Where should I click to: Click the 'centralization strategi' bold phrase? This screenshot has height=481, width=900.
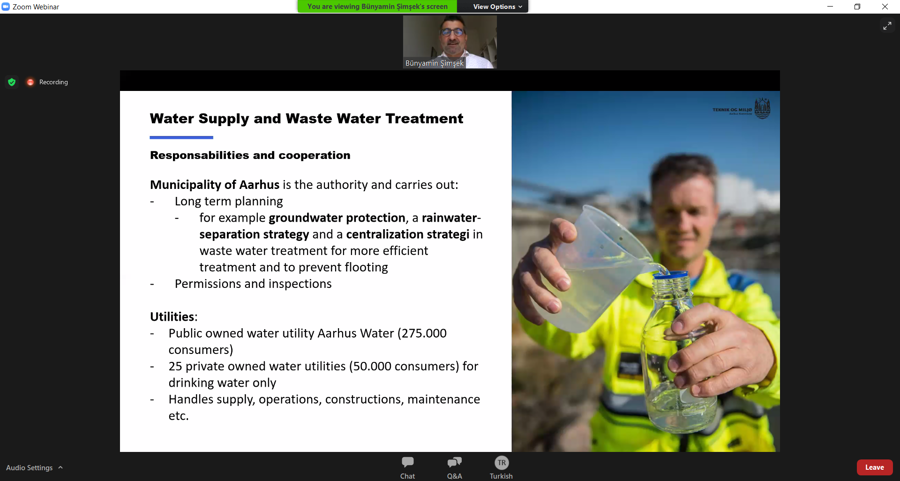(408, 234)
